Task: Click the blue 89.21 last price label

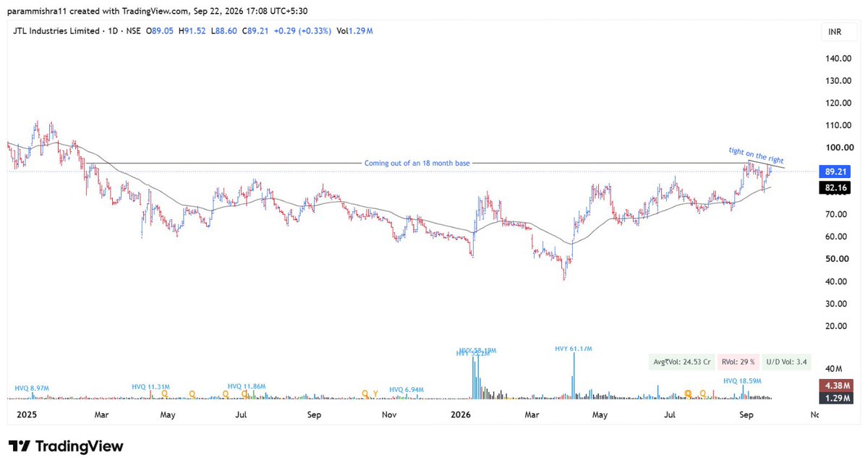Action: pos(835,171)
